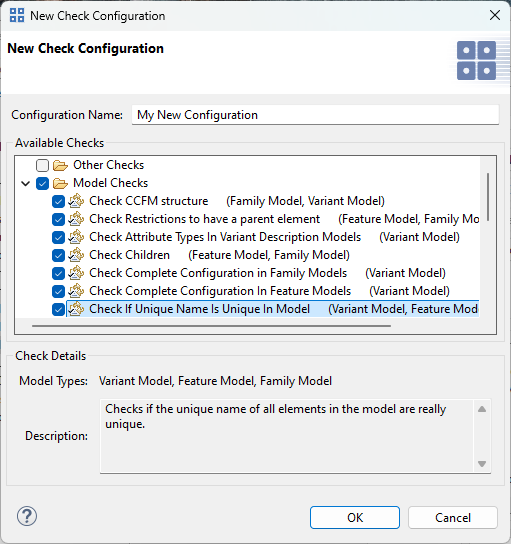Click the title bar window icon
The width and height of the screenshot is (511, 544).
(17, 15)
